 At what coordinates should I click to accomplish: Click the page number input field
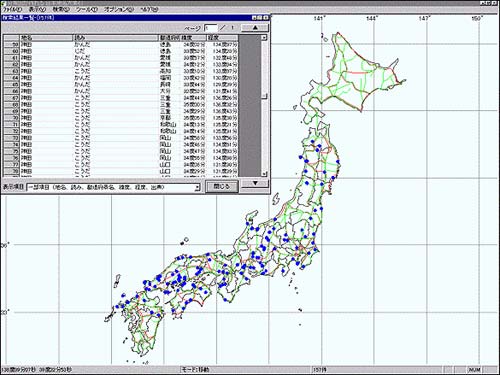211,28
